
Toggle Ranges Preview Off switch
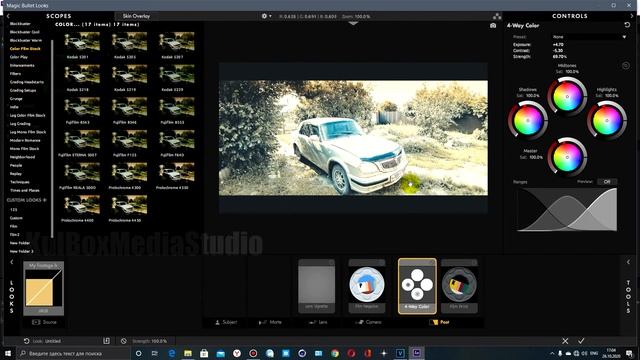pos(607,182)
